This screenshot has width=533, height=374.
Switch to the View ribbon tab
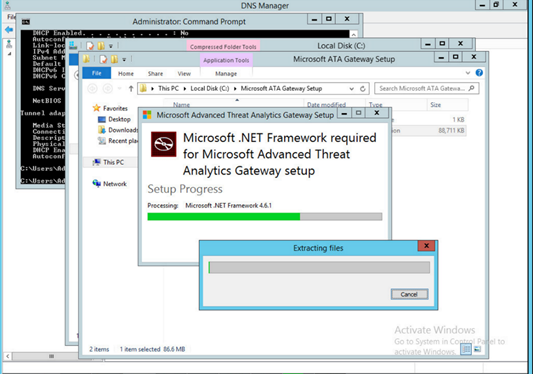[x=184, y=73]
